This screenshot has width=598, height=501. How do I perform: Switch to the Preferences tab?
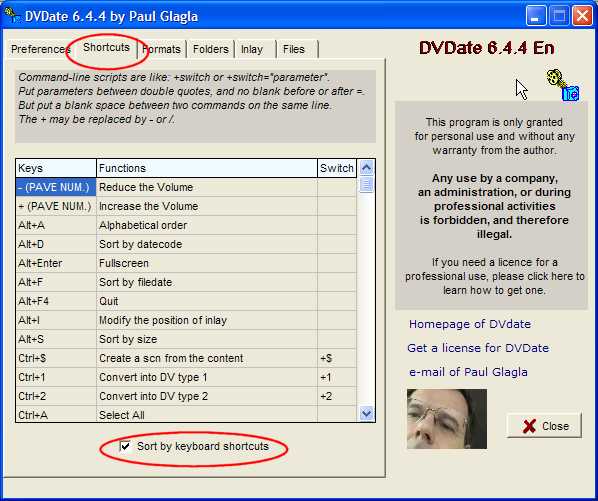(x=40, y=49)
